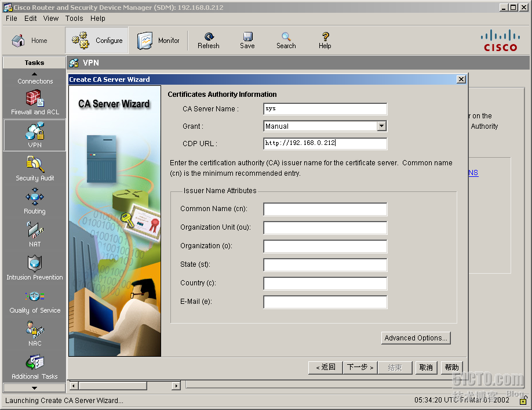Click the Country (c) field
This screenshot has height=410, width=532.
point(325,284)
